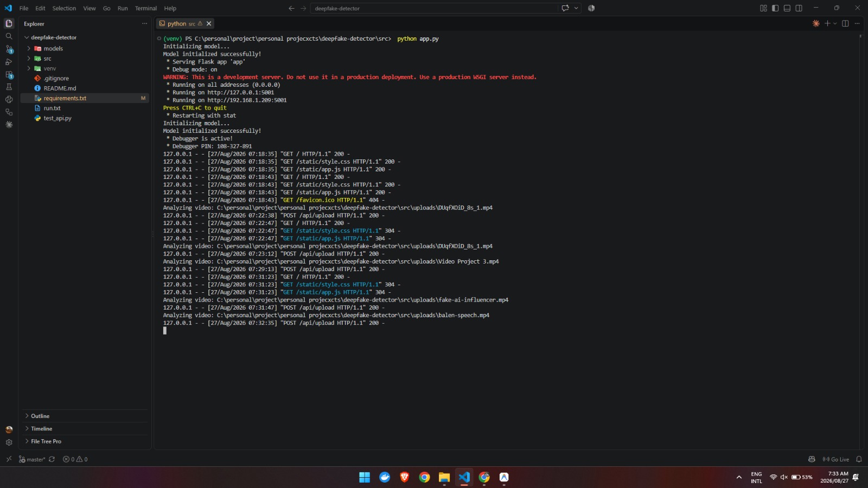
Task: Open Source Control view with badge
Action: click(x=9, y=49)
